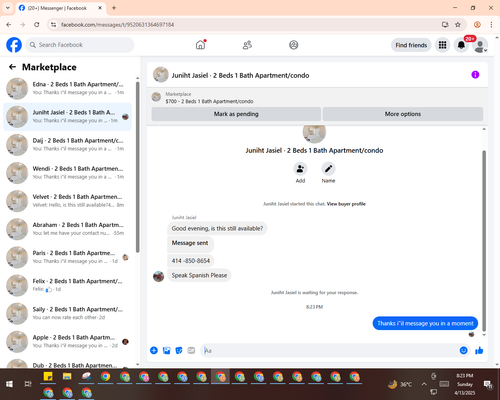Image resolution: width=500 pixels, height=400 pixels.
Task: Open Wendi conversation in the list
Action: point(67,173)
